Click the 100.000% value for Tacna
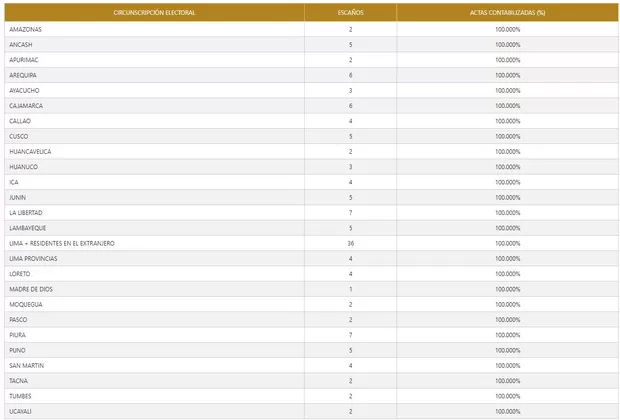 508,381
